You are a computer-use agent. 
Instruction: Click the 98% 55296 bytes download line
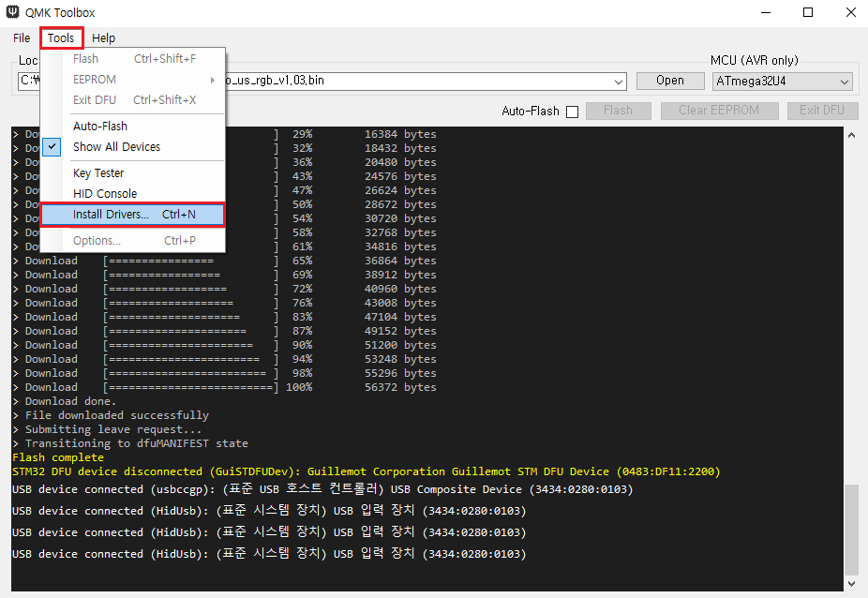pos(224,373)
